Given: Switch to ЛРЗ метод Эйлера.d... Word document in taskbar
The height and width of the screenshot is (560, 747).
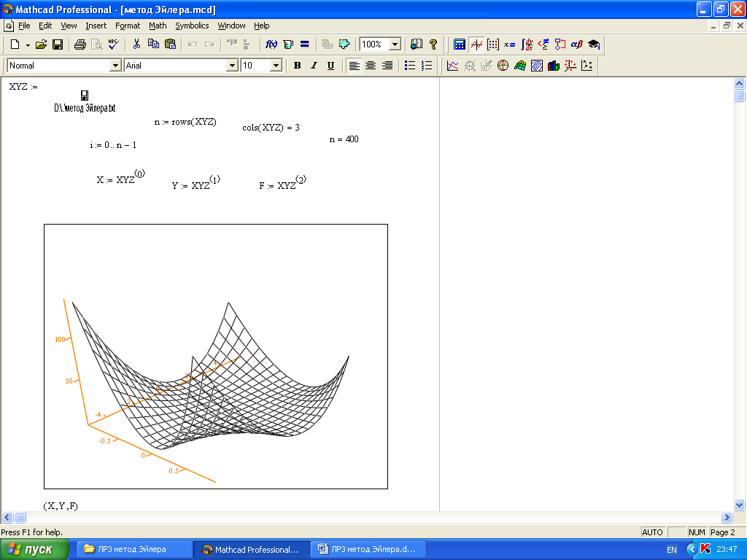Looking at the screenshot, I should click(x=368, y=550).
